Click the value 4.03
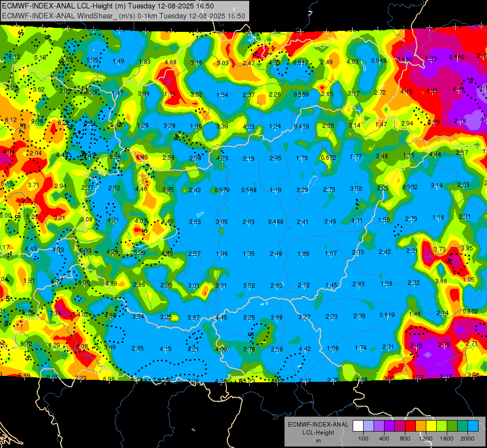The height and width of the screenshot is (448, 487). tap(248, 127)
